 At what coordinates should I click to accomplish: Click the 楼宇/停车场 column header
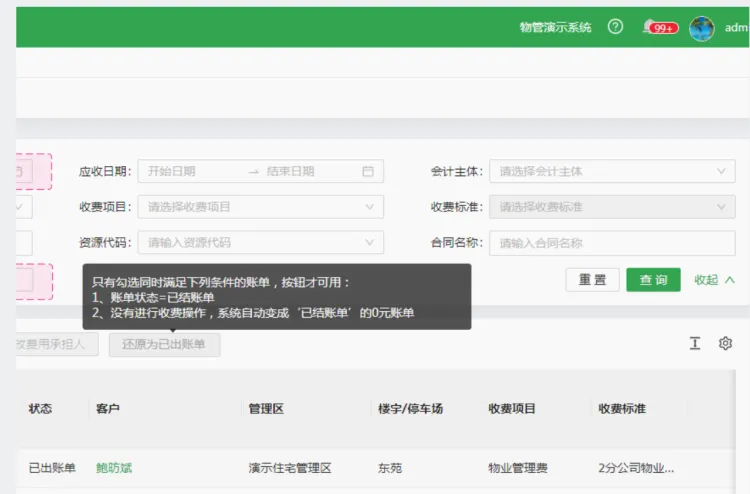[x=410, y=408]
